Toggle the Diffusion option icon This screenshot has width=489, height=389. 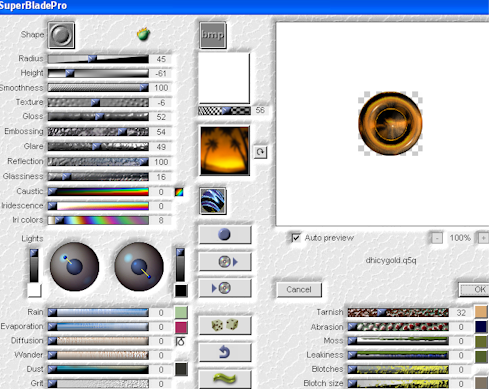click(180, 341)
